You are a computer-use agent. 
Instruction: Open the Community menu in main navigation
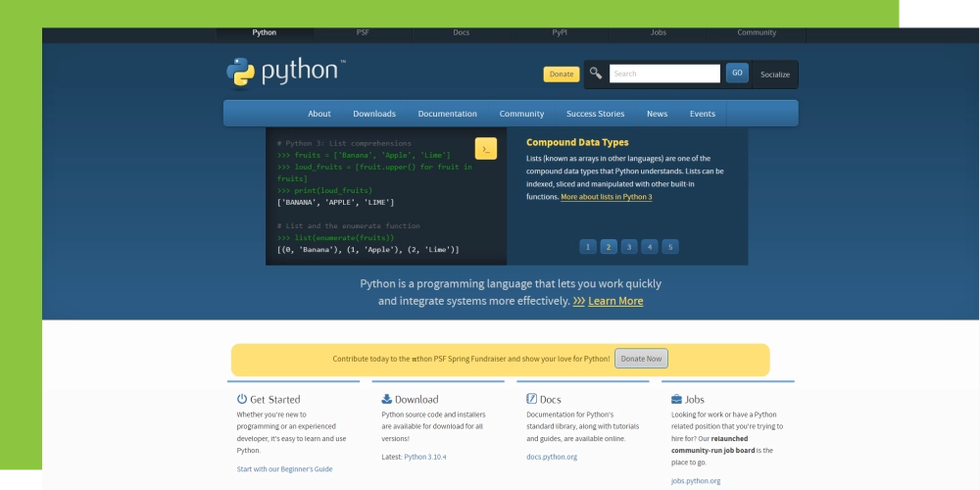click(x=522, y=114)
